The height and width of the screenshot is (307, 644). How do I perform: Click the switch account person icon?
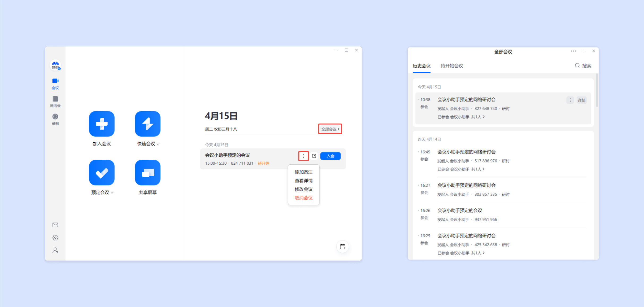55,250
